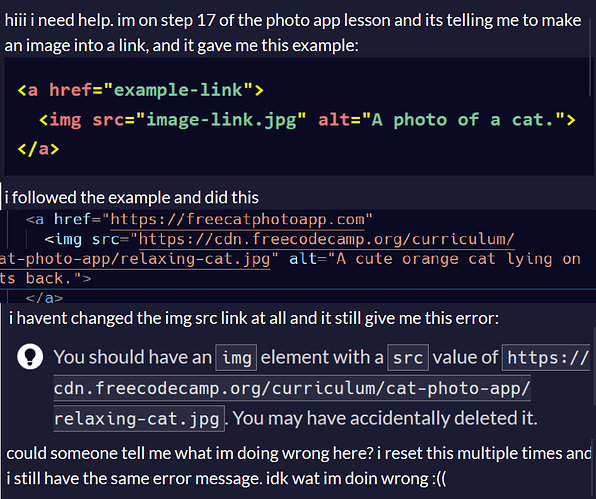The width and height of the screenshot is (596, 499).
Task: Click the "example-link" href value
Action: click(x=178, y=90)
